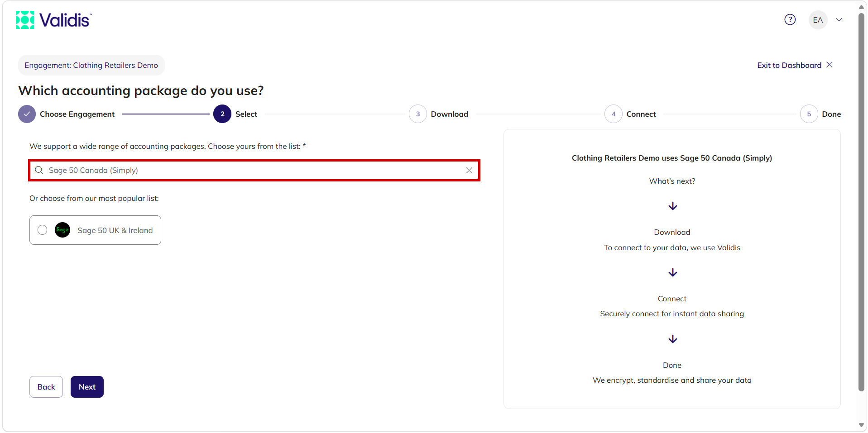Click the Next button
Viewport: 868px width, 433px height.
(x=87, y=387)
